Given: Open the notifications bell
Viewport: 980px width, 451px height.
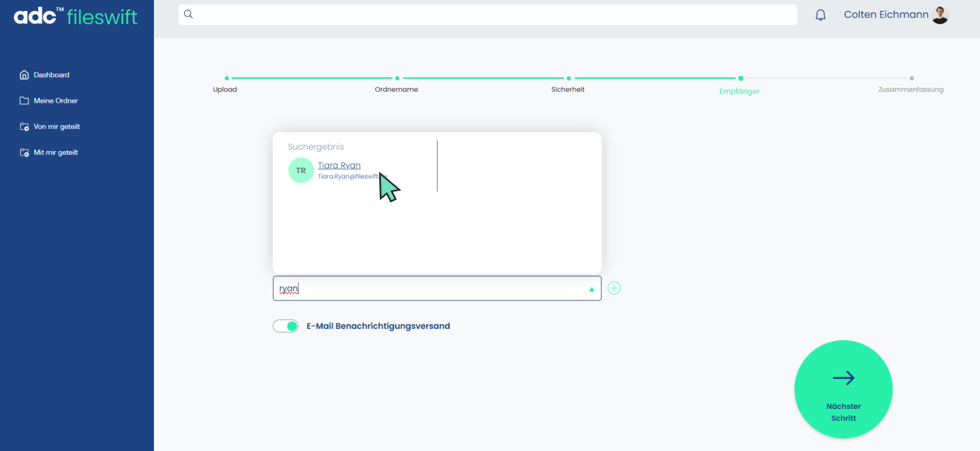Looking at the screenshot, I should 820,15.
